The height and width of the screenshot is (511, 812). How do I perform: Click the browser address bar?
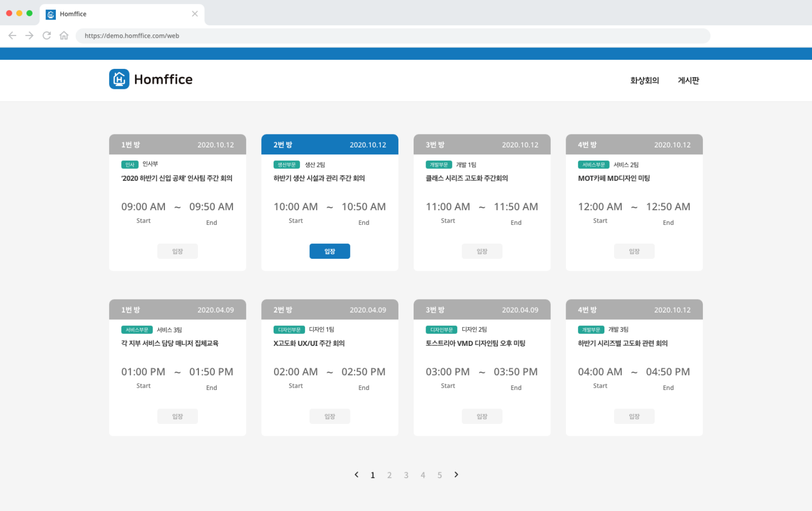click(x=392, y=36)
